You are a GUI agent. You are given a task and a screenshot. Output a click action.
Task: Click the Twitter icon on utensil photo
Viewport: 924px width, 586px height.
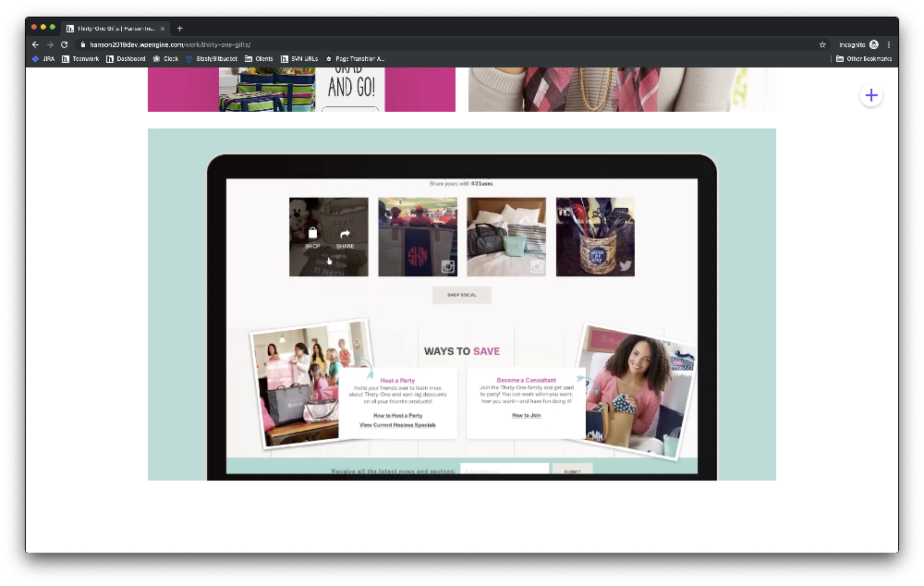626,266
